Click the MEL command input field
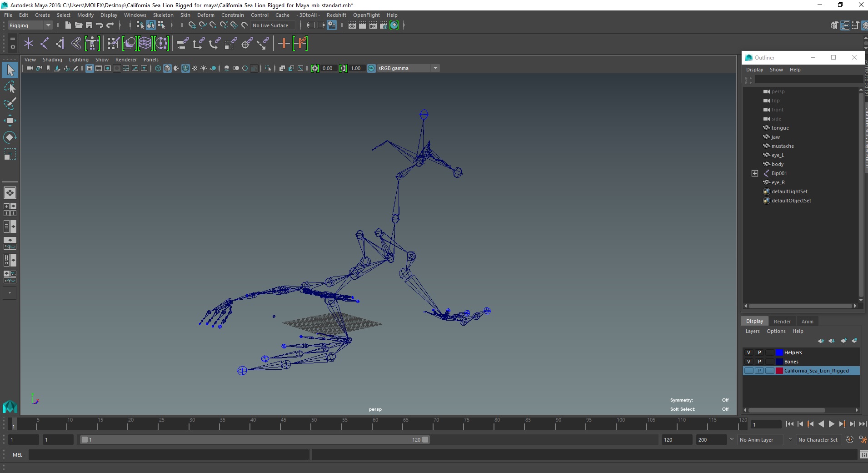The height and width of the screenshot is (473, 868). tap(169, 455)
